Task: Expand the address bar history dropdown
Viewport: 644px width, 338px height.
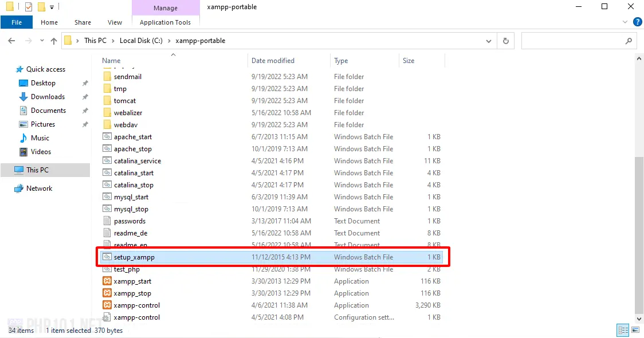Action: [489, 41]
